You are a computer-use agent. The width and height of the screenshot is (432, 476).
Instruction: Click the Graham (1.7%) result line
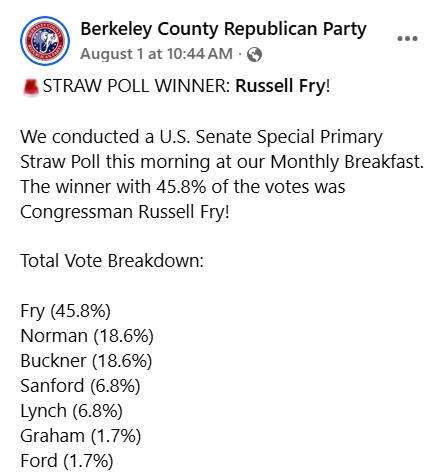[81, 436]
